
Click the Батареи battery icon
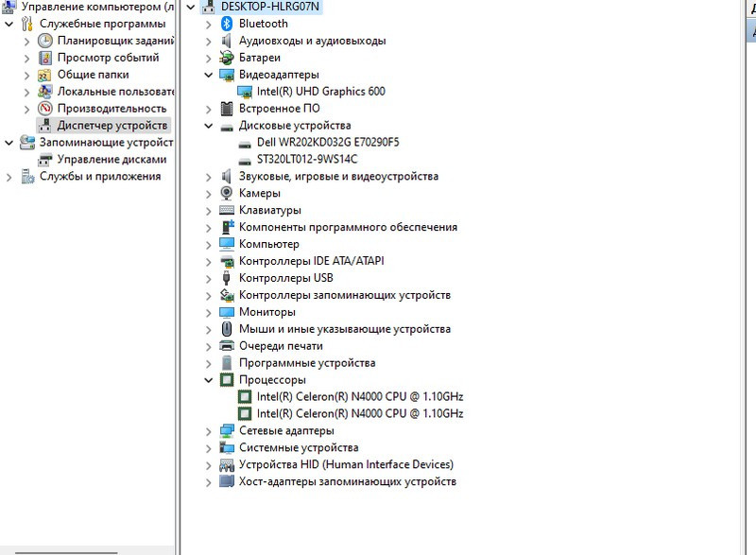click(x=227, y=58)
